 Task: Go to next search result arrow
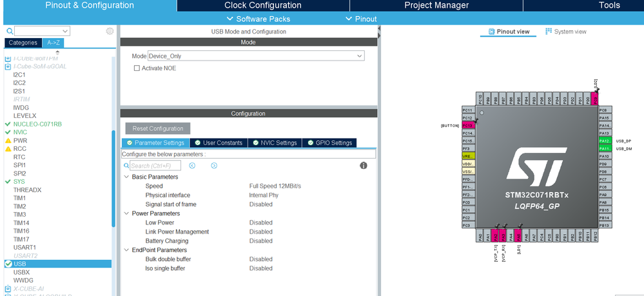(214, 166)
